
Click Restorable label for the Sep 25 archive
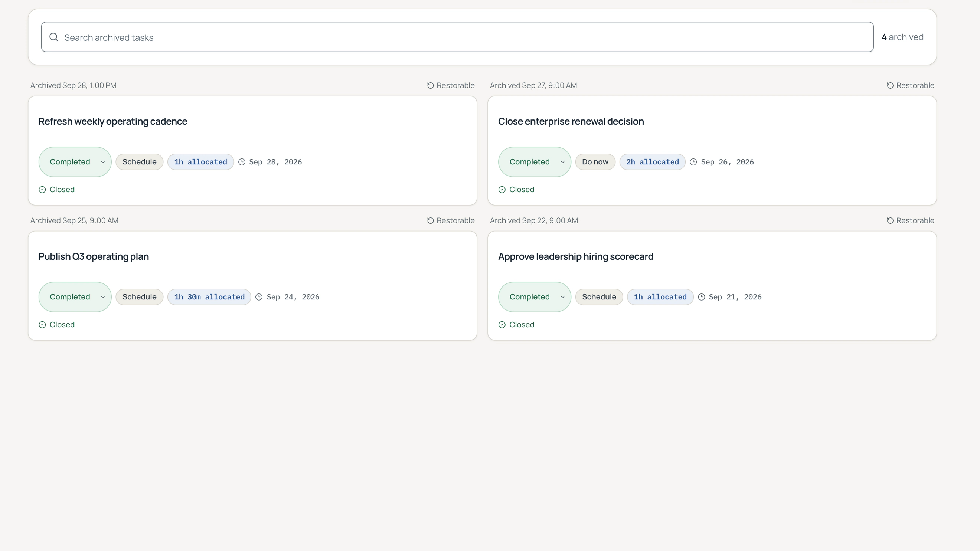point(455,220)
